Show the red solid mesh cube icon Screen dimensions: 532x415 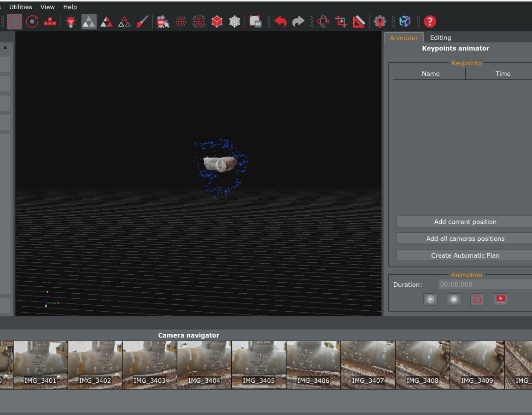(217, 22)
